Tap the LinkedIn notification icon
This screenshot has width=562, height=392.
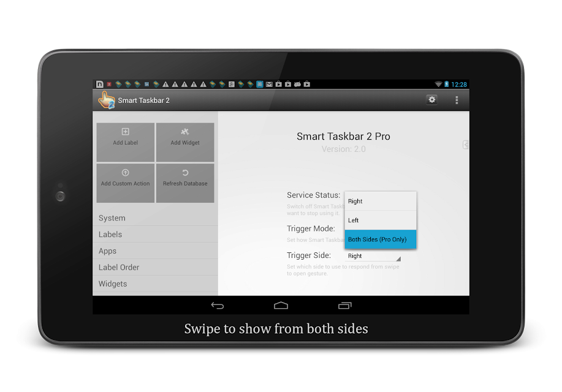146,84
